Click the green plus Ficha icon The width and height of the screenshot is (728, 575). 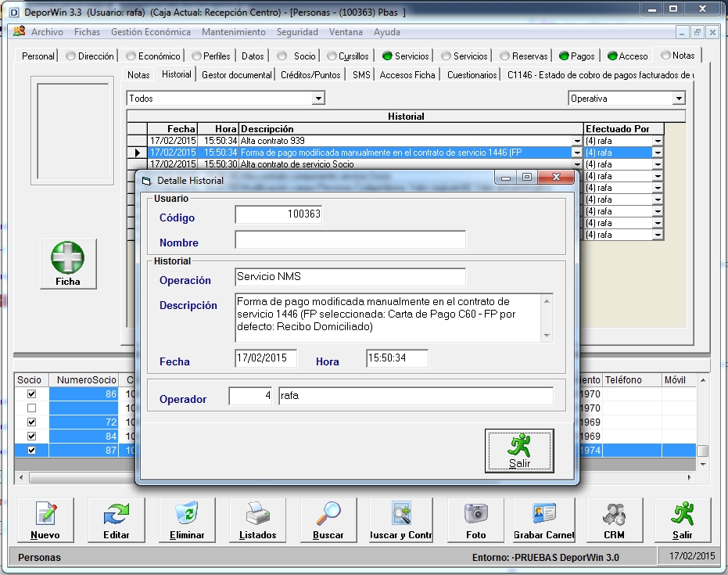68,258
